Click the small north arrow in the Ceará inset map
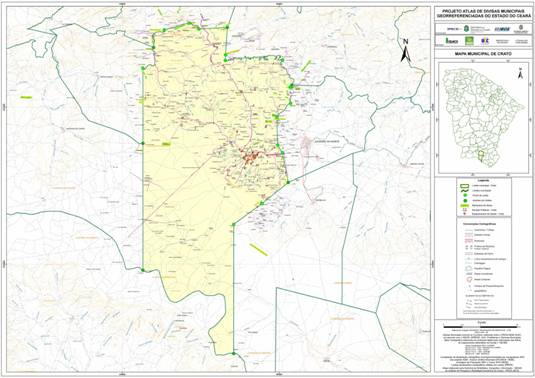 [520, 73]
